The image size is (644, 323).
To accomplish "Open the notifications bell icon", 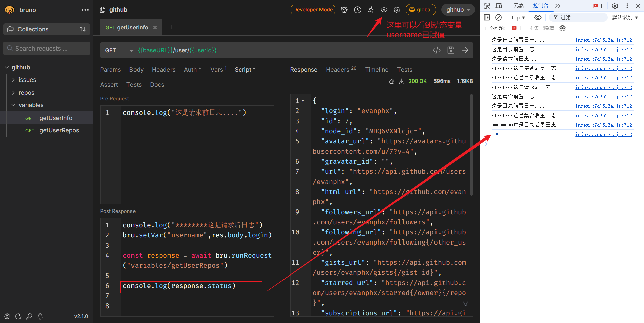I will click(x=40, y=316).
